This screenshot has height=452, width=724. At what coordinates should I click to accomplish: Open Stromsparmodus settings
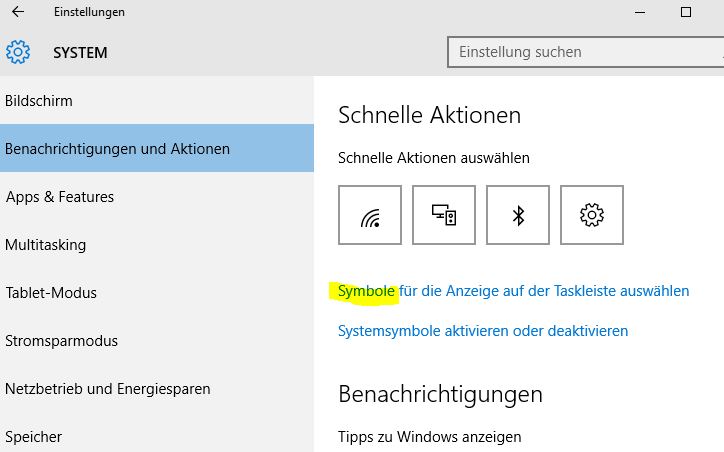(157, 341)
